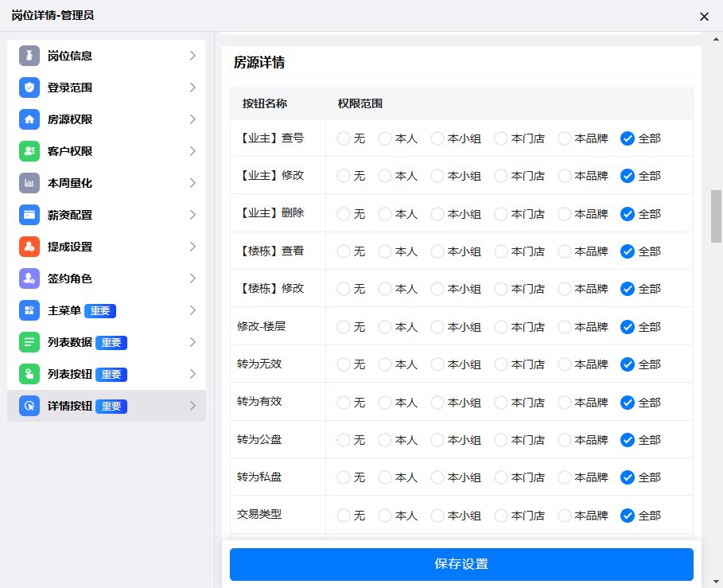Click the 签约角色 purple icon
This screenshot has width=723, height=588.
29,278
